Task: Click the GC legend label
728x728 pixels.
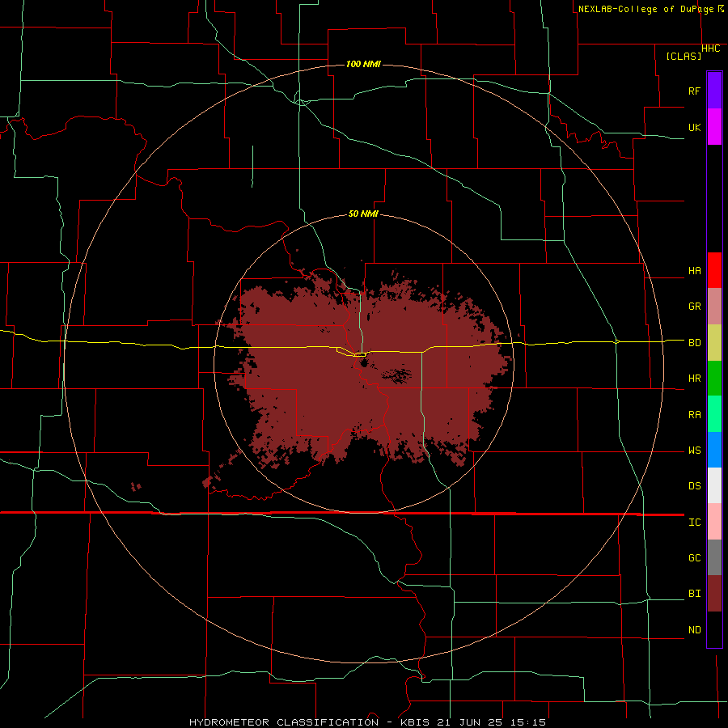Action: [694, 558]
